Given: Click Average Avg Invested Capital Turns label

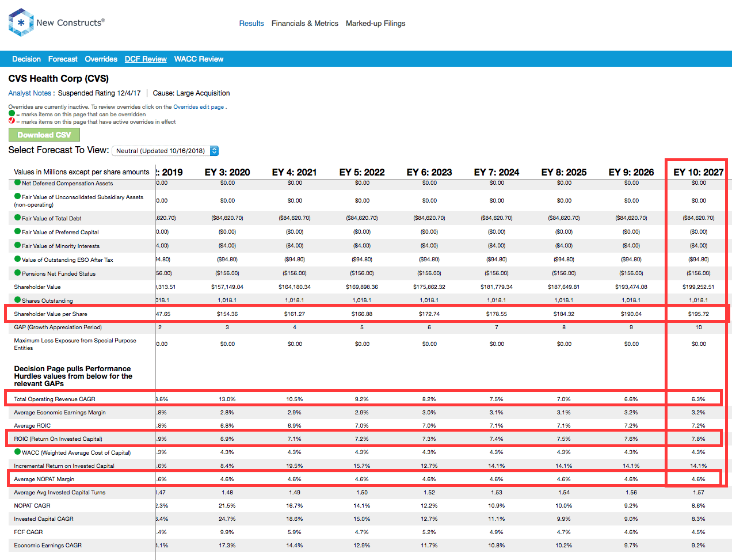Looking at the screenshot, I should pos(60,492).
